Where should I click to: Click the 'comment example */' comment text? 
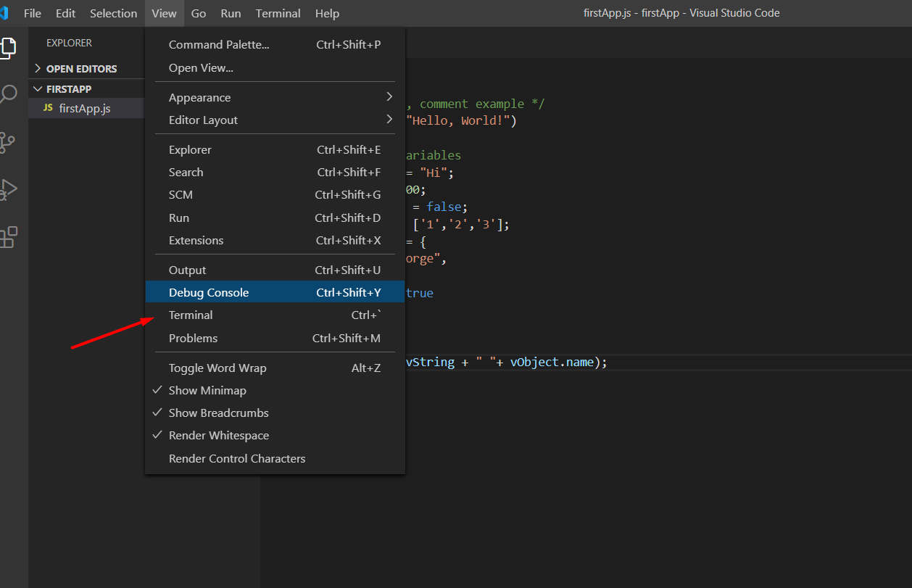482,104
